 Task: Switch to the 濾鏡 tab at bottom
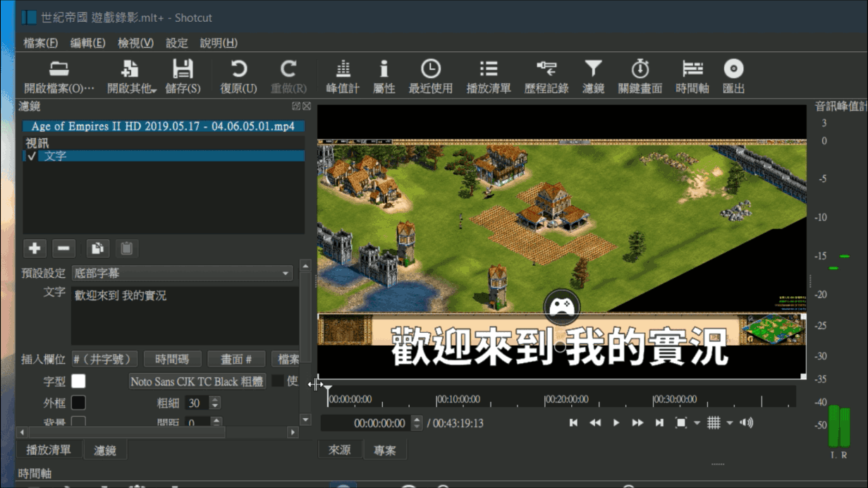105,450
